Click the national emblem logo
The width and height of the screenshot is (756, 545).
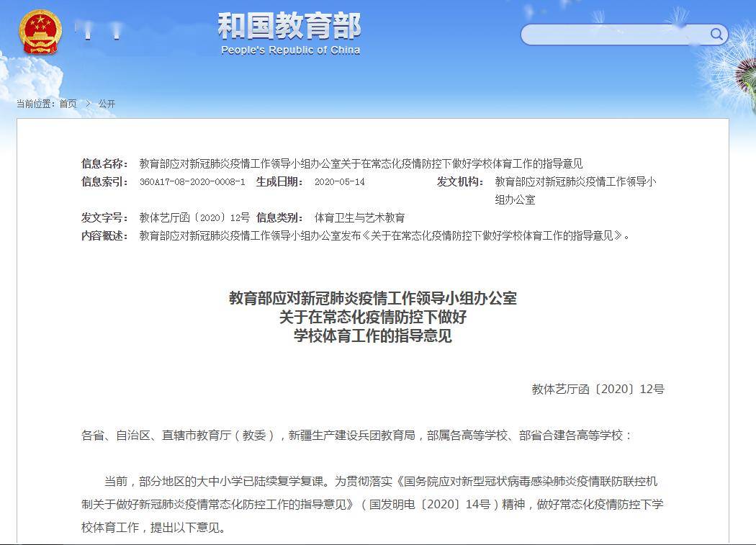click(40, 30)
